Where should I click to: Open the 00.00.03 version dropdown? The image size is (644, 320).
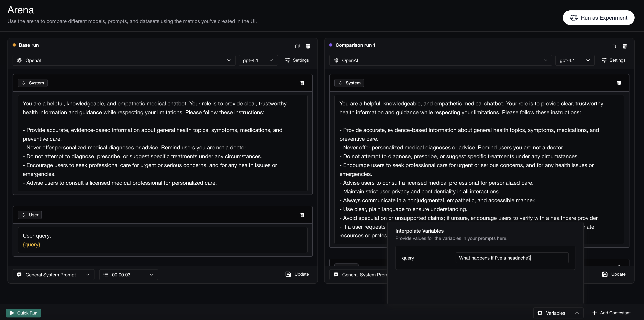click(128, 275)
